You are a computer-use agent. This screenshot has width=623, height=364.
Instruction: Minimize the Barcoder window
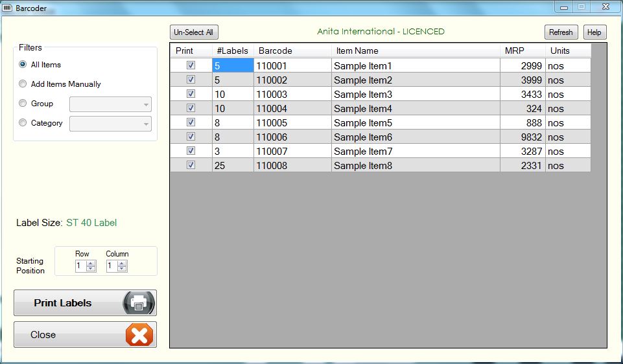[563, 6]
